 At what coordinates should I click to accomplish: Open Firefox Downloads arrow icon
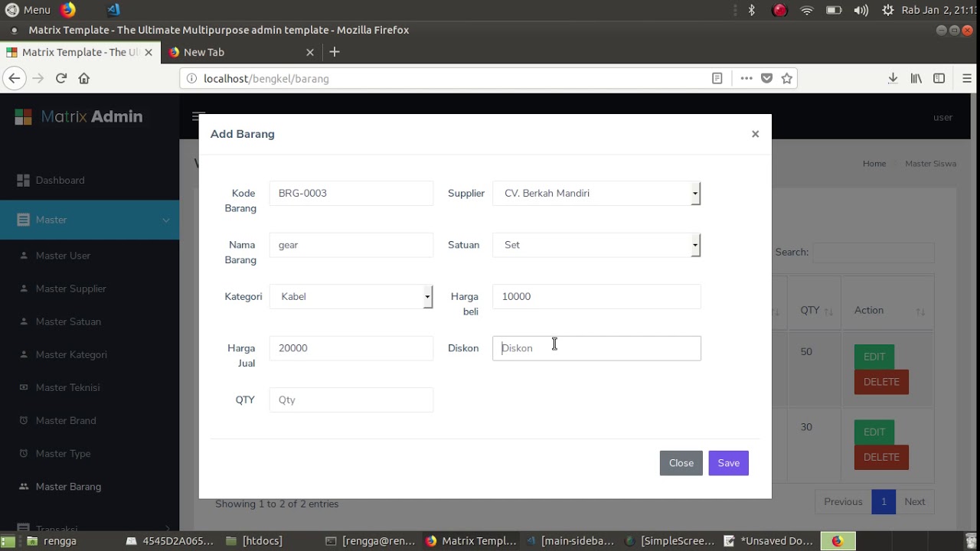(x=893, y=78)
